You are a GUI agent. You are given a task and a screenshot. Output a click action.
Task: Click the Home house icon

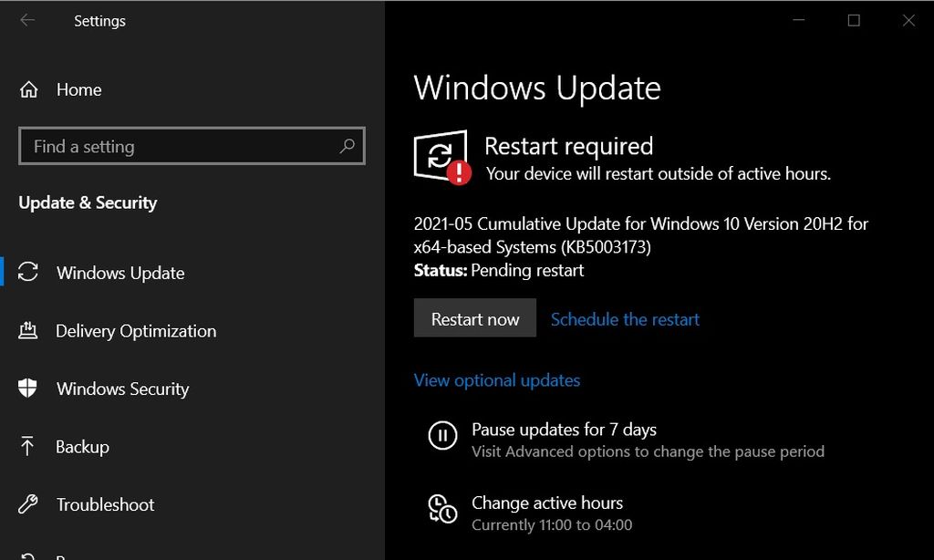(x=28, y=89)
